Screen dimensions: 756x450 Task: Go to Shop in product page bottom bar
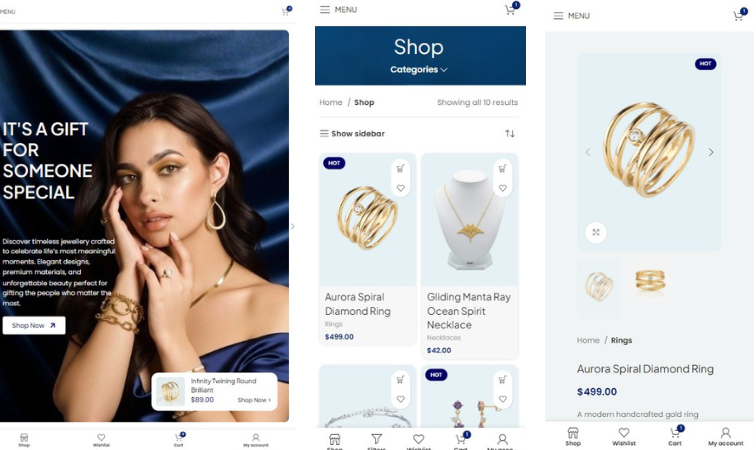[x=573, y=436]
